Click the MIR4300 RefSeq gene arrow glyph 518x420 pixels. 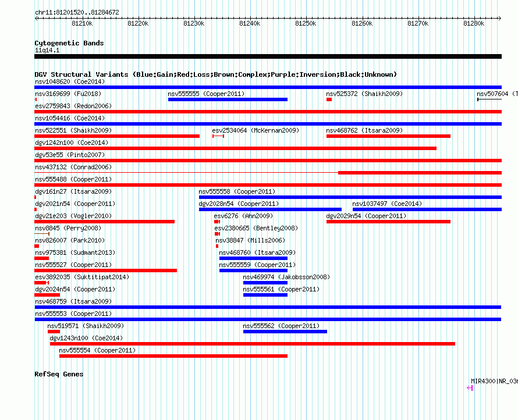pyautogui.click(x=470, y=388)
